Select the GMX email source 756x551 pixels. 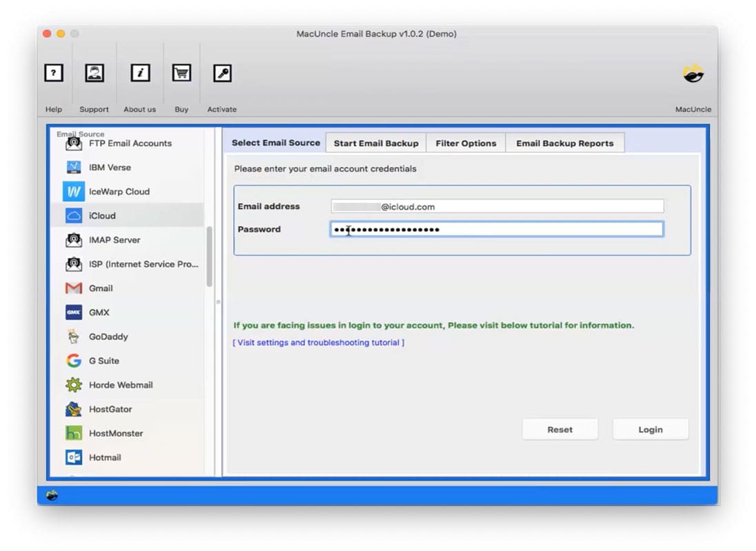click(x=97, y=312)
